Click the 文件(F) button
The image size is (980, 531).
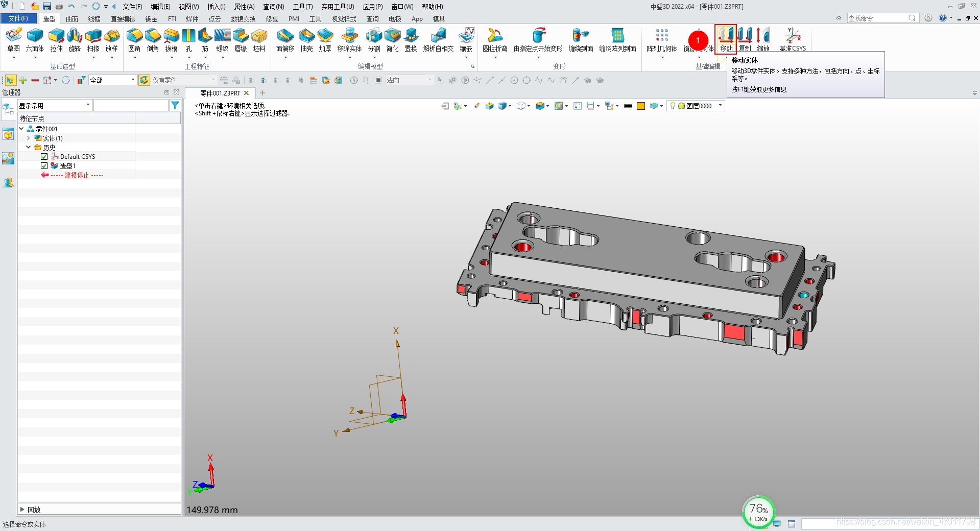click(18, 18)
